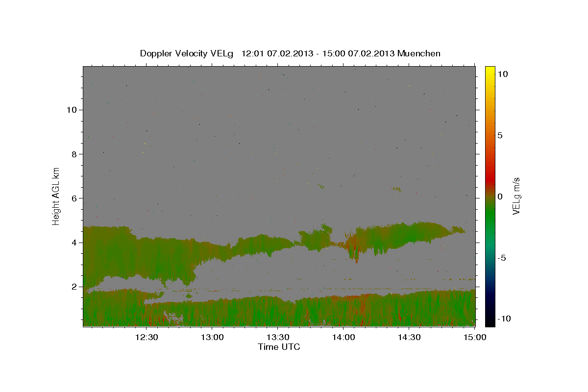588x392 pixels.
Task: Click the colorbar value 0 label
Action: (500, 196)
